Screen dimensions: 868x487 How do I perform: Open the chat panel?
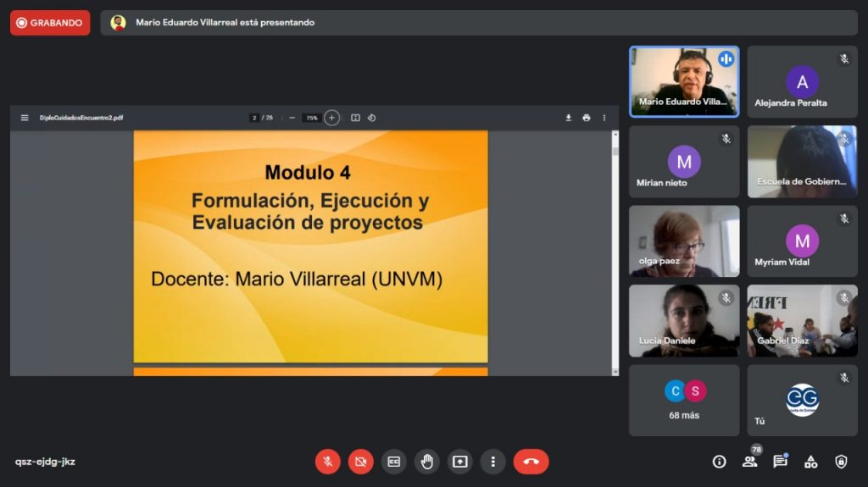(x=780, y=462)
